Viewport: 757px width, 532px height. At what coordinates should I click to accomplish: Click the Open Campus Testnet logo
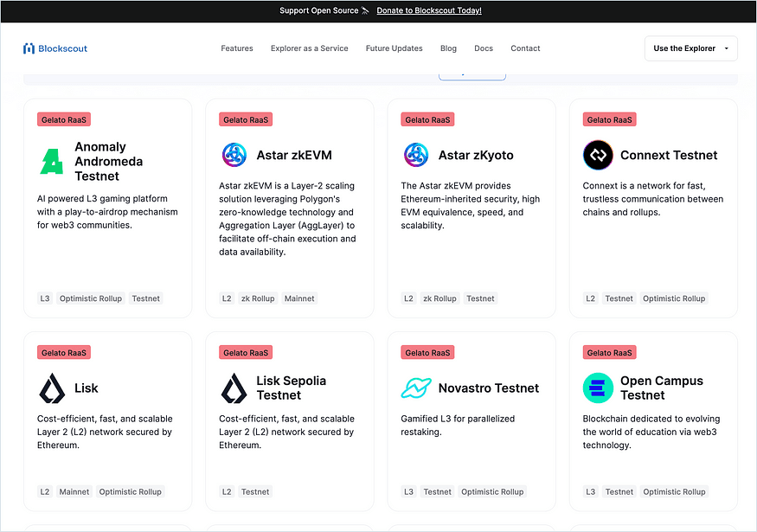coord(598,388)
